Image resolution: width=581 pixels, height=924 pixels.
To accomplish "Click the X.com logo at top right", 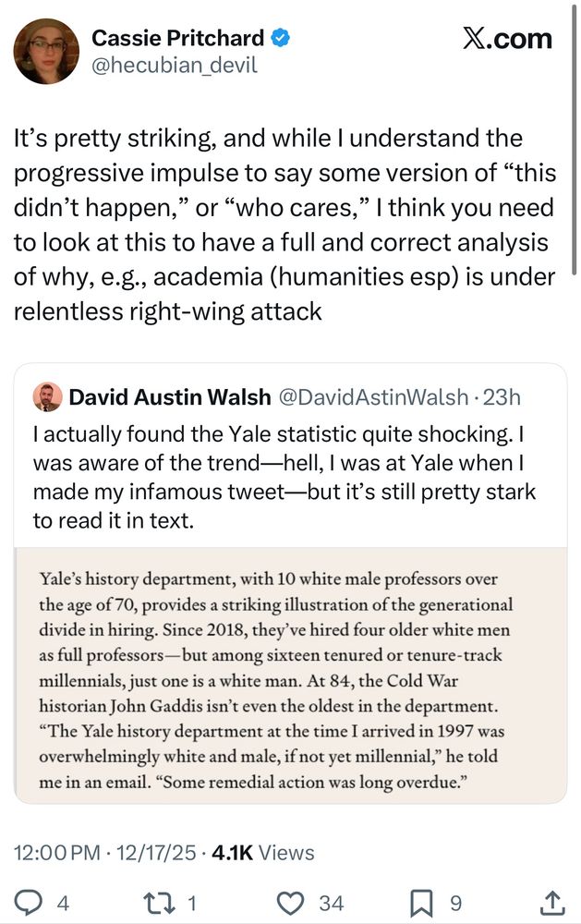I will coord(507,39).
